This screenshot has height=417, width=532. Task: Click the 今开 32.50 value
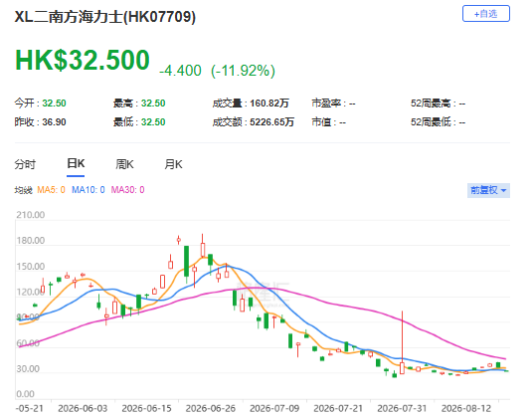[x=54, y=104]
